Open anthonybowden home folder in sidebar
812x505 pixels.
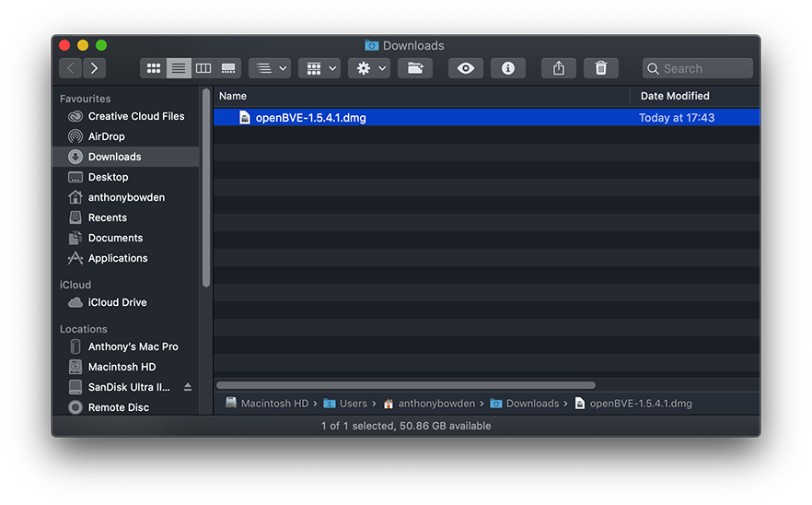click(126, 197)
